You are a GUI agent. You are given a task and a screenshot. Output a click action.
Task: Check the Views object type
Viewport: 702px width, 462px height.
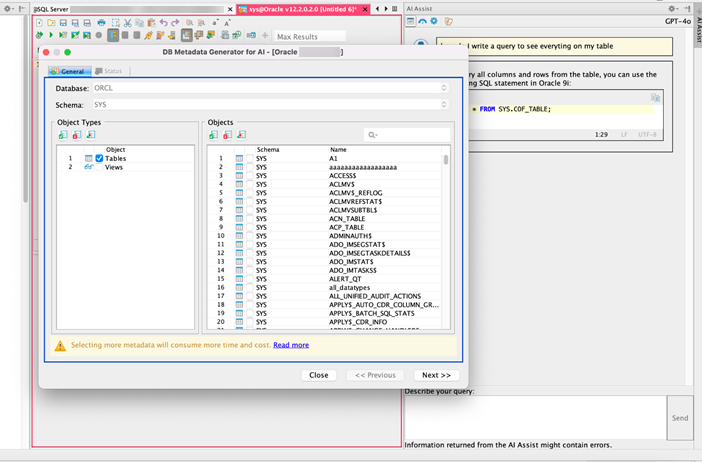point(99,167)
